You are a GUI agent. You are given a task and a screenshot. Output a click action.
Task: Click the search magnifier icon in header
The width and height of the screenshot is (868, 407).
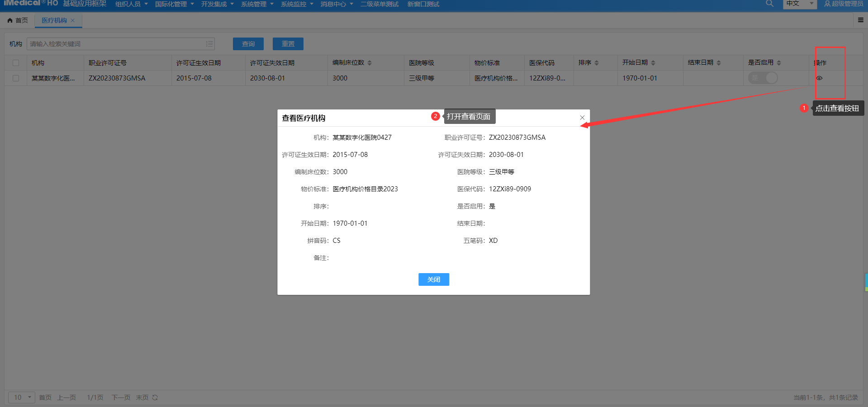tap(769, 4)
